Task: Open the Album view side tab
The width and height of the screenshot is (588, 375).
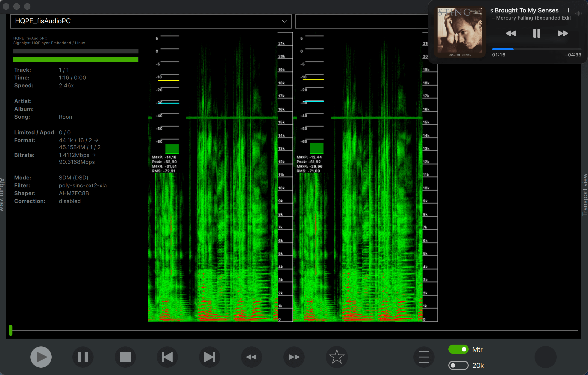Action: (3, 194)
